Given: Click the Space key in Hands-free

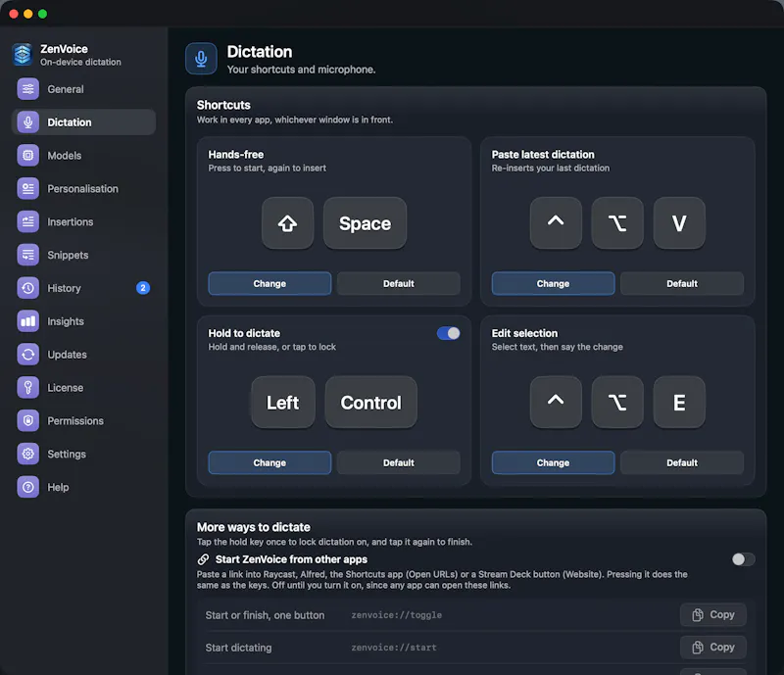Looking at the screenshot, I should tap(365, 223).
